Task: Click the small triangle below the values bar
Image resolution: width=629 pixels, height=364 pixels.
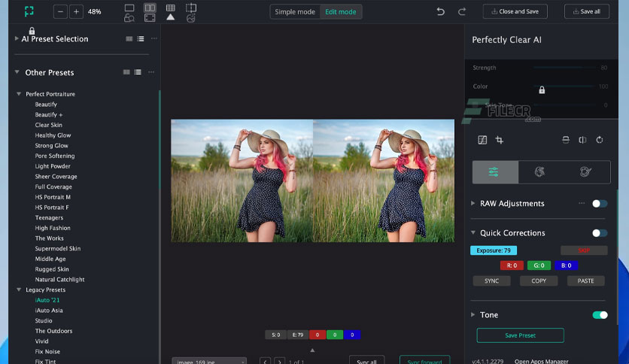Action: pos(312,350)
